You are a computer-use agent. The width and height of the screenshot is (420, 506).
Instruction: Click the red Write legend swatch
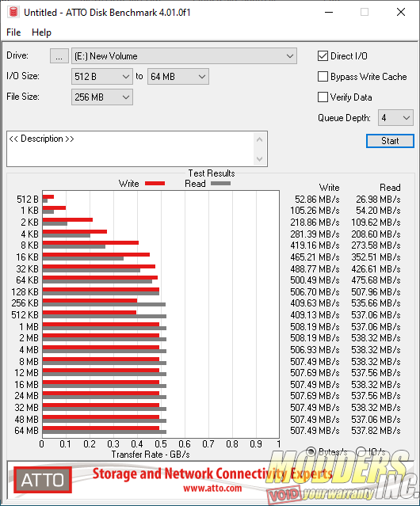(155, 183)
